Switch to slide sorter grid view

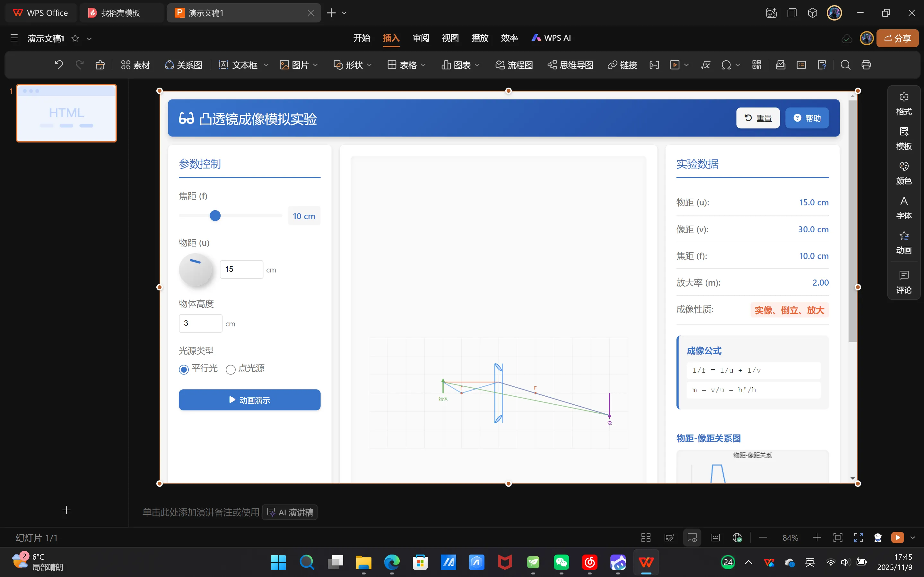[x=646, y=538]
